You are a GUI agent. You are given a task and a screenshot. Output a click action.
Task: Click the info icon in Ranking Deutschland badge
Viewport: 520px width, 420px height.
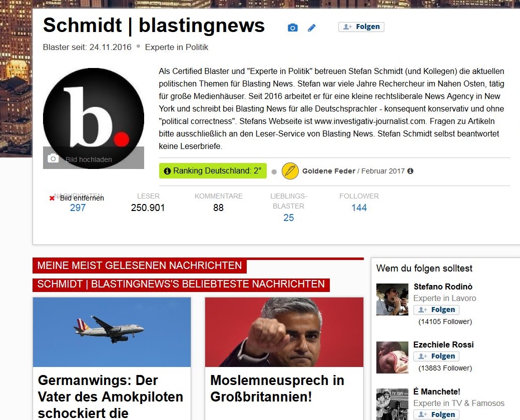pos(168,171)
